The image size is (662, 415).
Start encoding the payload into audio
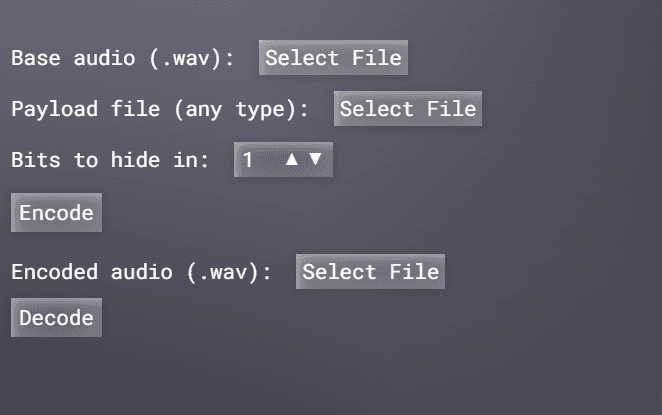[56, 213]
